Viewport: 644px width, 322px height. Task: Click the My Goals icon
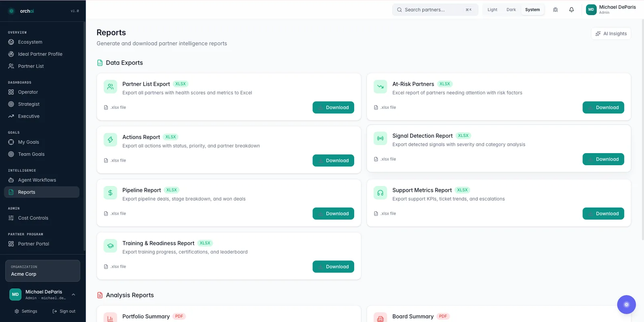click(11, 142)
